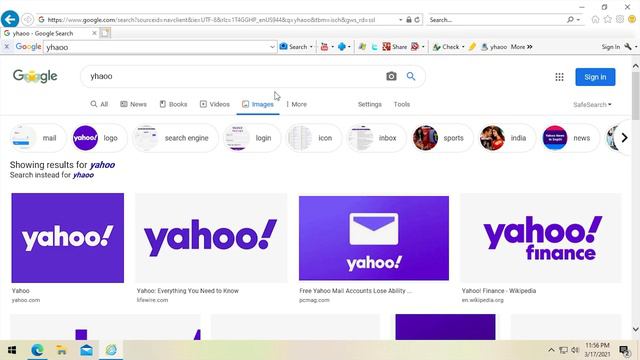This screenshot has height=360, width=640.
Task: Open the YouTube icon in Google Toolbar
Action: [324, 47]
